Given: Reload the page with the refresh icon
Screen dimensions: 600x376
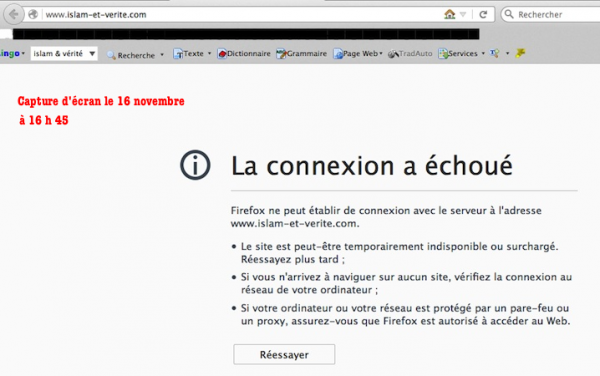Looking at the screenshot, I should (483, 15).
